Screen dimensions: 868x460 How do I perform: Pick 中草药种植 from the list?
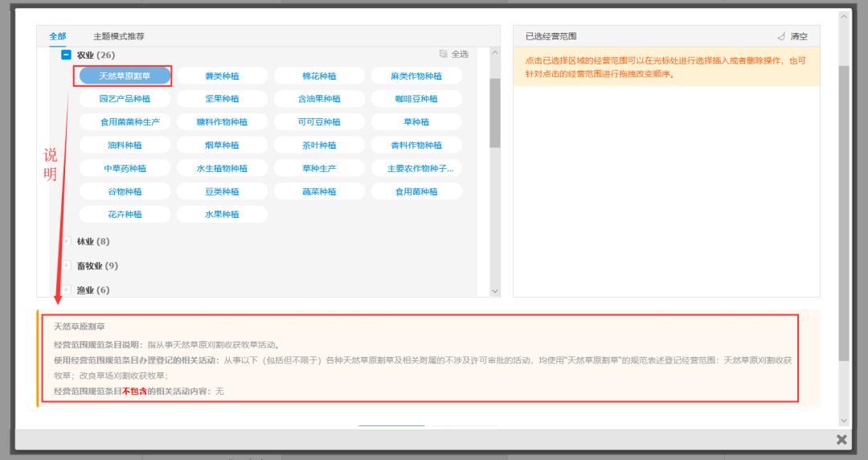click(125, 168)
